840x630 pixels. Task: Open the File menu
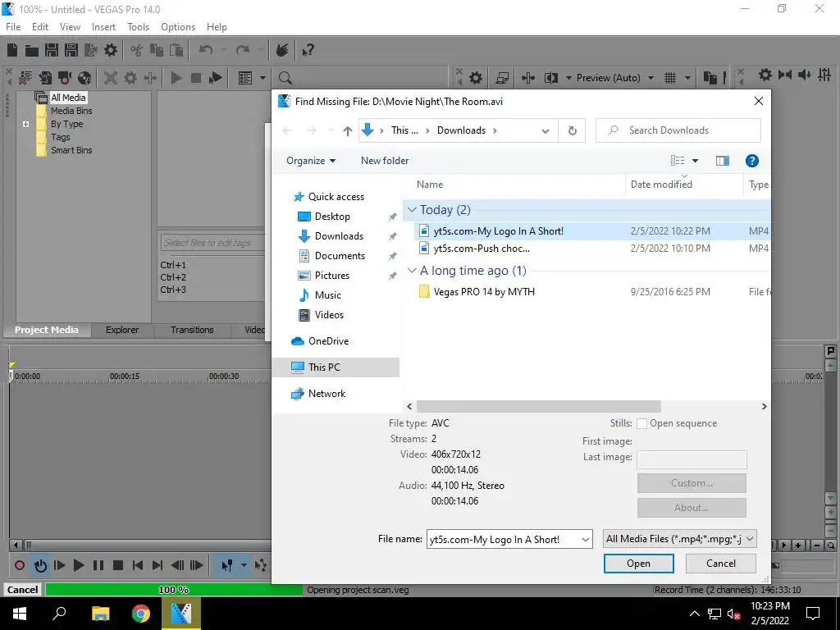point(13,27)
